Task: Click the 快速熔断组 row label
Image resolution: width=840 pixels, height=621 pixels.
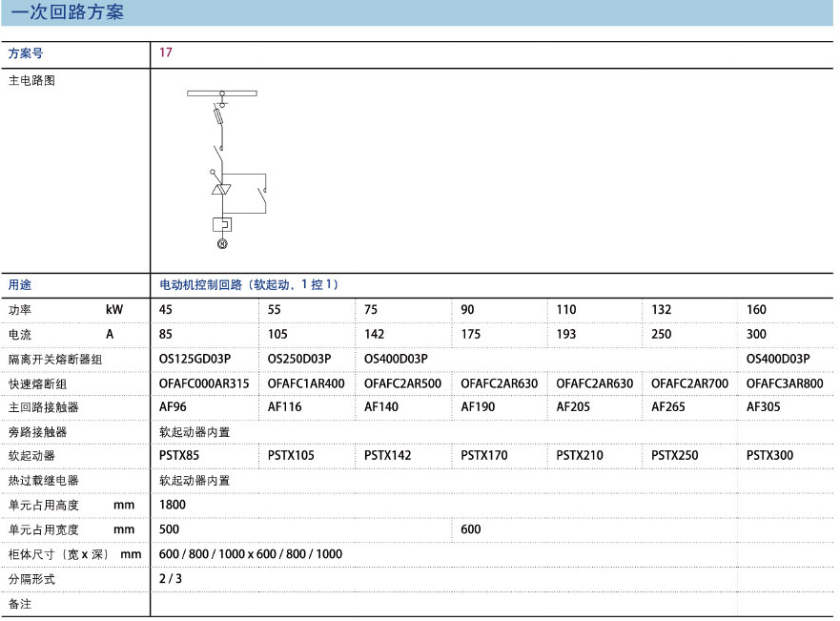Action: tap(37, 384)
